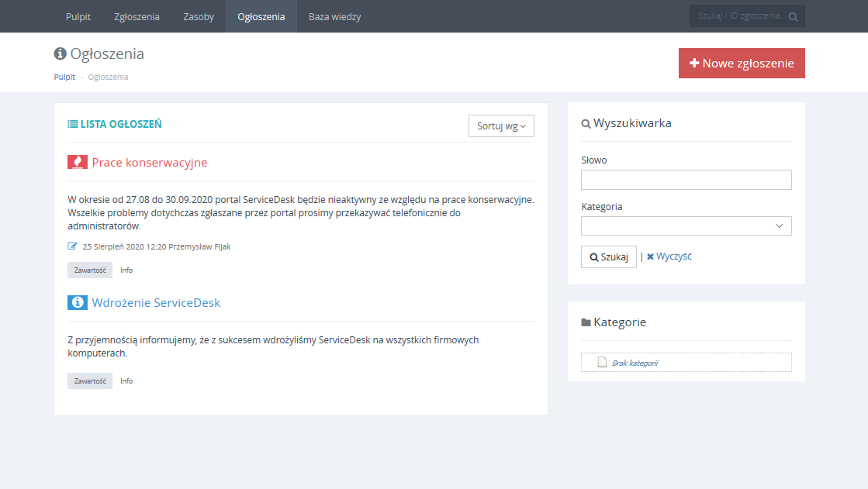Click the magnifier icon beside the Wyszukiwarka heading

point(586,123)
